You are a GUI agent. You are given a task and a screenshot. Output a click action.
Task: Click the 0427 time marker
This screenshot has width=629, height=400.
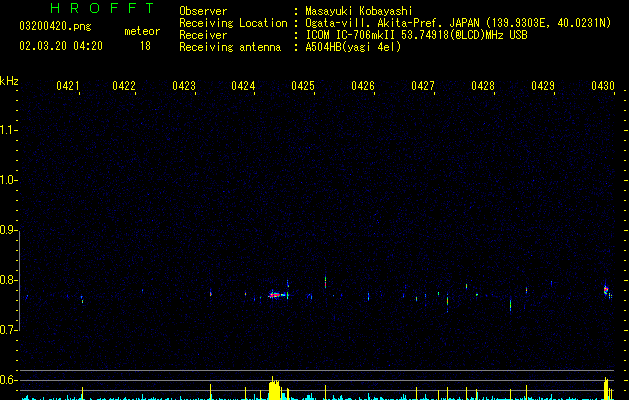[x=423, y=86]
